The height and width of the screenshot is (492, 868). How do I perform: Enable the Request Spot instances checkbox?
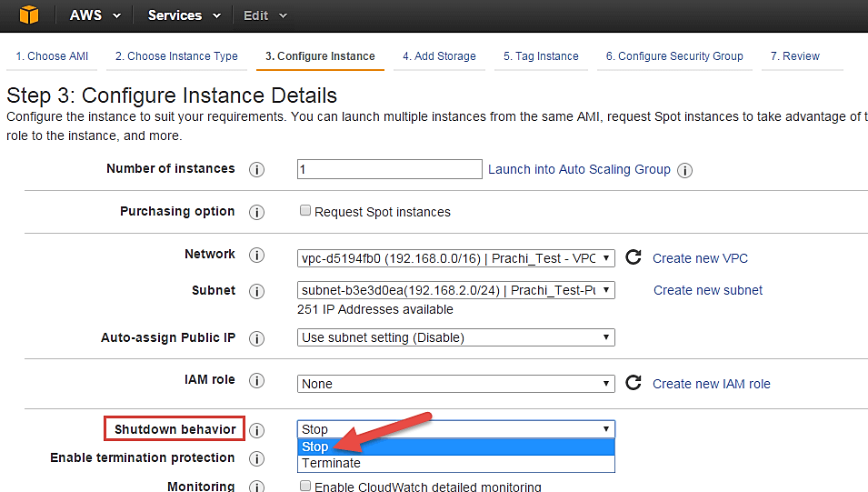(305, 211)
